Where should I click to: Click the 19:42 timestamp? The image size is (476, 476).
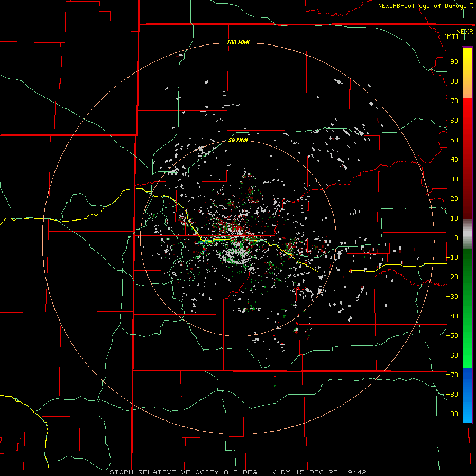pyautogui.click(x=355, y=472)
